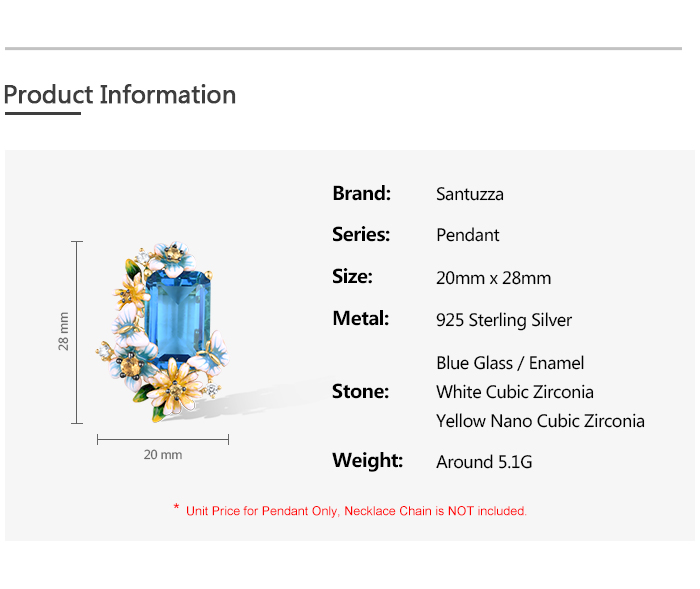The image size is (700, 589).
Task: Click the White Cubic Zirconia line
Action: point(515,392)
